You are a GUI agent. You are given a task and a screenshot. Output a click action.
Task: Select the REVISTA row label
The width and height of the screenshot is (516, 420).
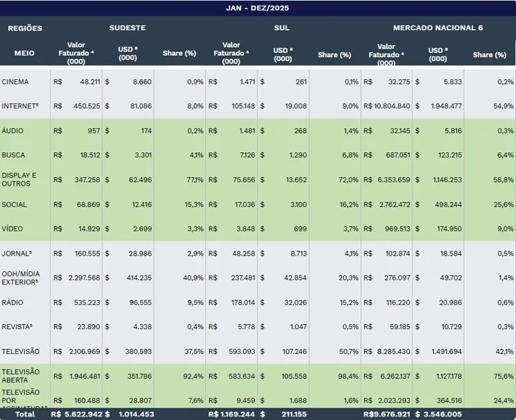17,326
